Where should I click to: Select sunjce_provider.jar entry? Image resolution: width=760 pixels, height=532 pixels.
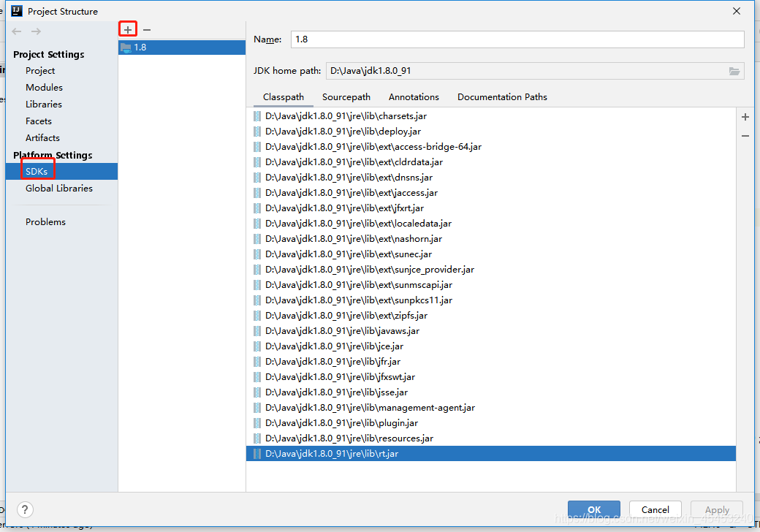(x=491, y=270)
